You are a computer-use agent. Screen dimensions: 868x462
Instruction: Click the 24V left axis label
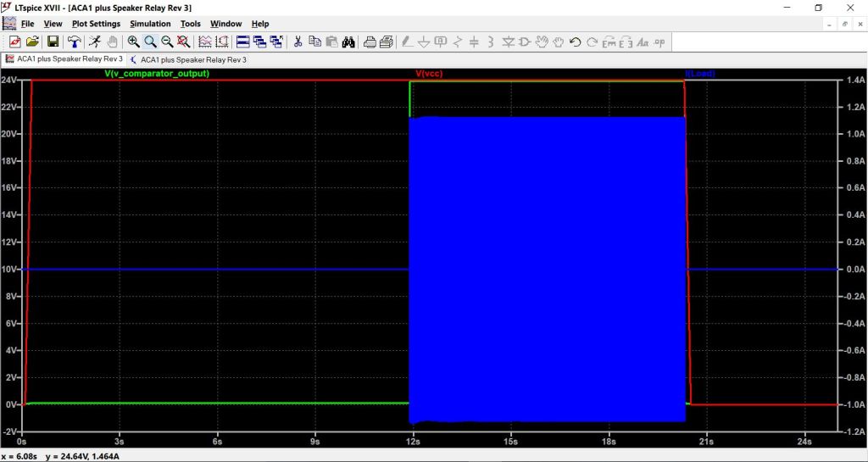click(x=8, y=81)
